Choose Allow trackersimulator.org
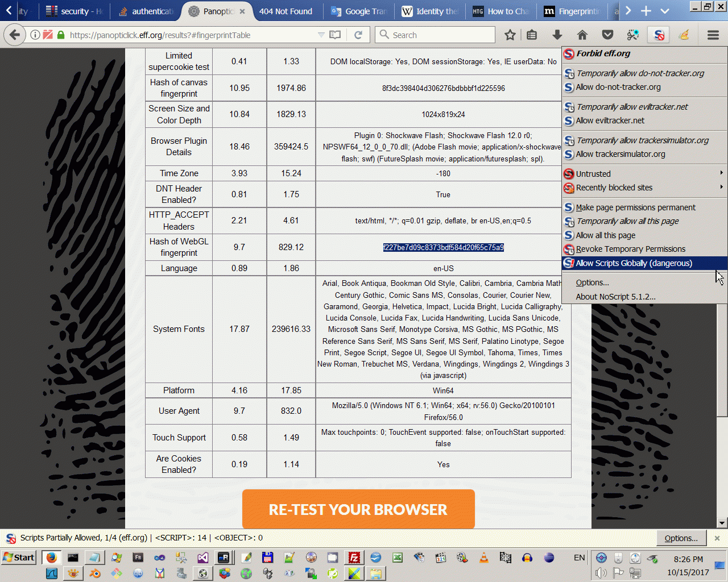This screenshot has width=728, height=582. pos(644,154)
